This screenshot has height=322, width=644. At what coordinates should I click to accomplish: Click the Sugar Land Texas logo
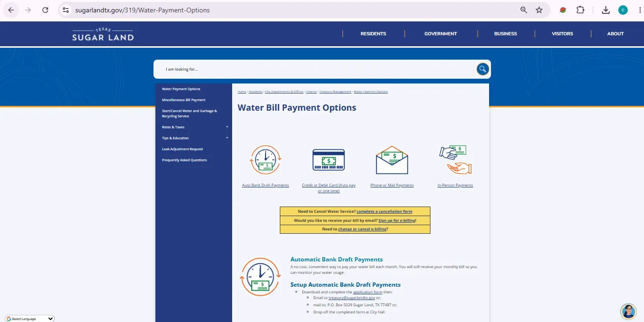pyautogui.click(x=103, y=34)
